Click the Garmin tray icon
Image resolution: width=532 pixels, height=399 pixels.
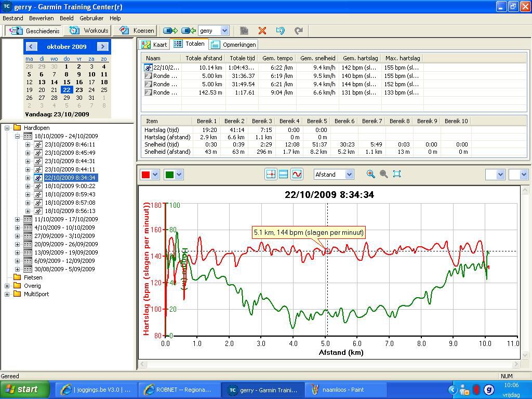click(489, 390)
